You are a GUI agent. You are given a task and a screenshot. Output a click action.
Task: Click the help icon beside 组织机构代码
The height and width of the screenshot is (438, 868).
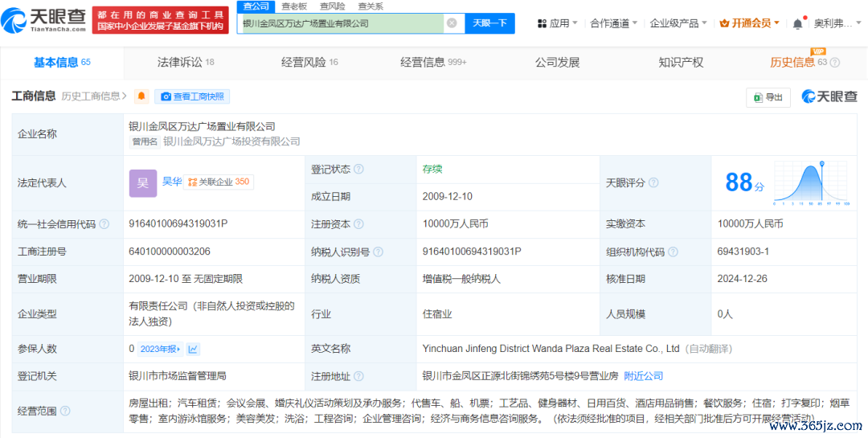(x=673, y=252)
